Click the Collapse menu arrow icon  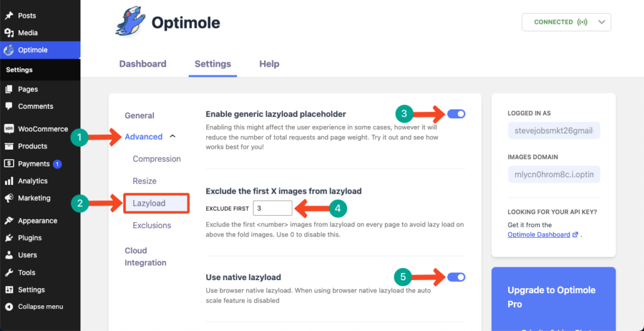[9, 307]
